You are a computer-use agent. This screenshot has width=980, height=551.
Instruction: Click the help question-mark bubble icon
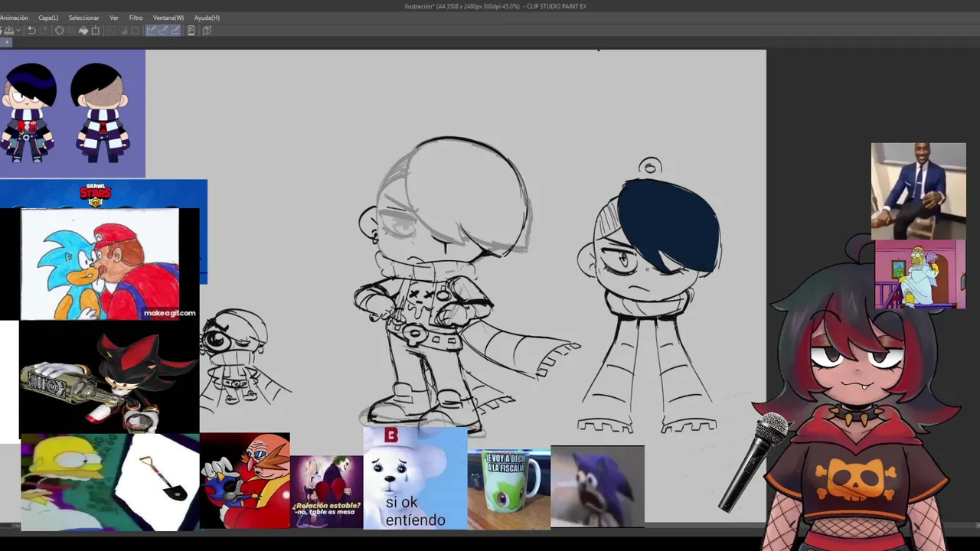click(x=207, y=31)
